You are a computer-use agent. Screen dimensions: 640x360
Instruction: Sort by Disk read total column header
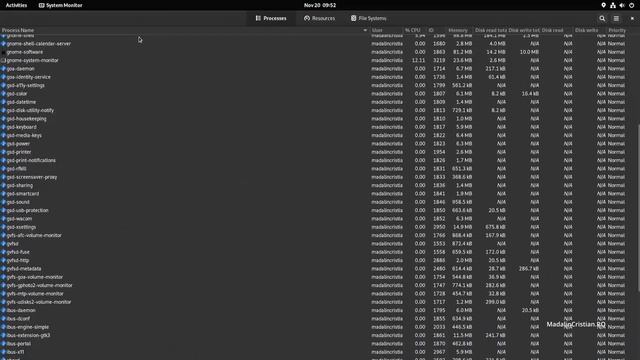[x=490, y=30]
